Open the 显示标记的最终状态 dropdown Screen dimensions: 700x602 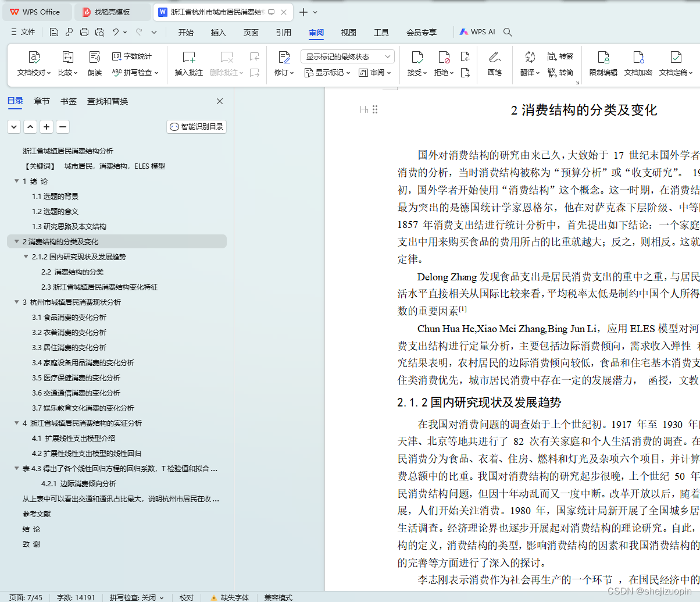pos(348,56)
